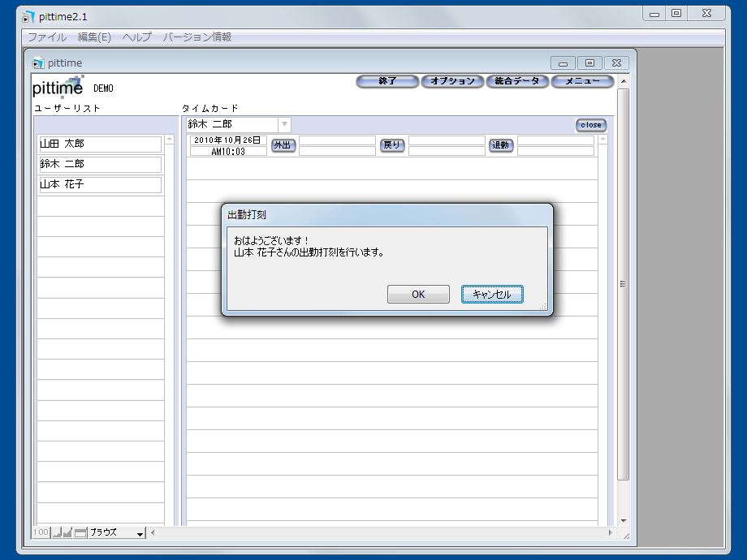
Task: Open the バージョン情報 menu
Action: pos(197,37)
